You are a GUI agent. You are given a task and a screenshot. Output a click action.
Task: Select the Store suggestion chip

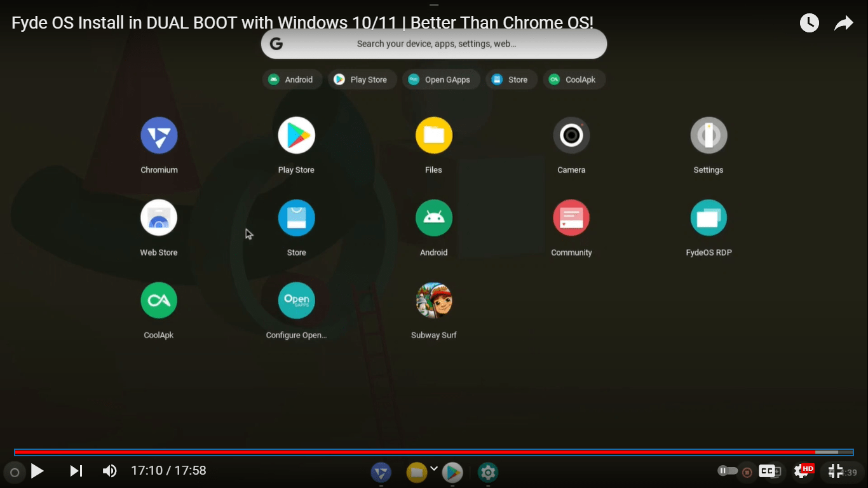click(512, 79)
